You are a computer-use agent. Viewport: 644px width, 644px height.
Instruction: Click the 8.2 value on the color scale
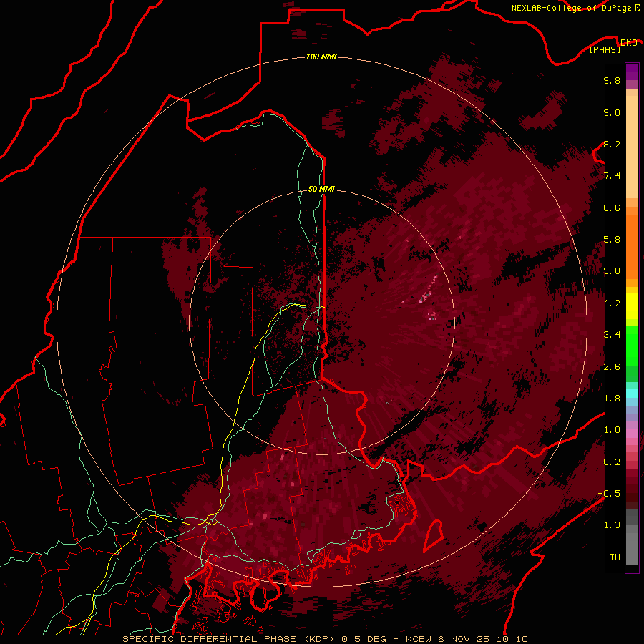pos(612,144)
